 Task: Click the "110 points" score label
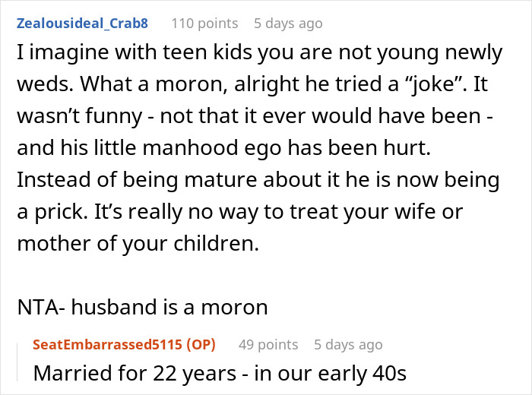[204, 24]
